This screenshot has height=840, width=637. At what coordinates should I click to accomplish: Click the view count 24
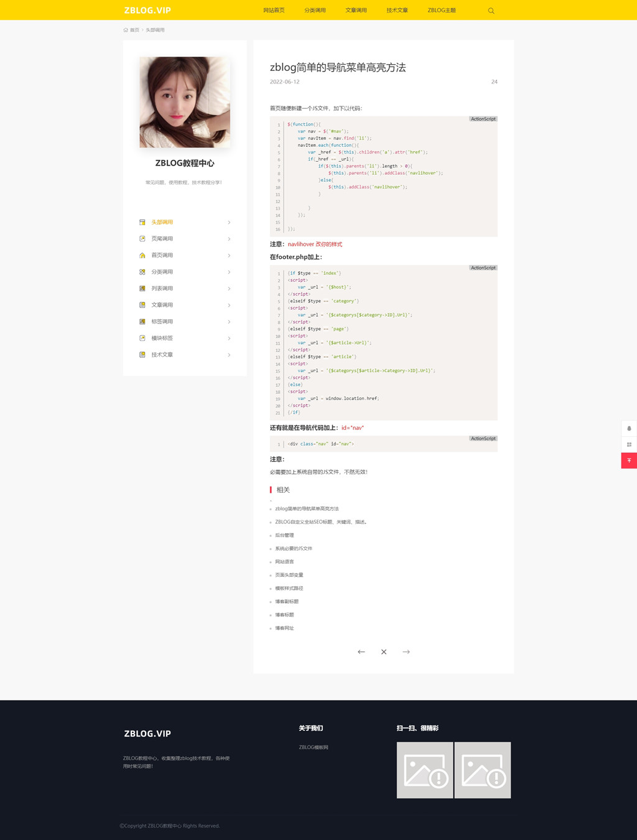click(x=495, y=82)
